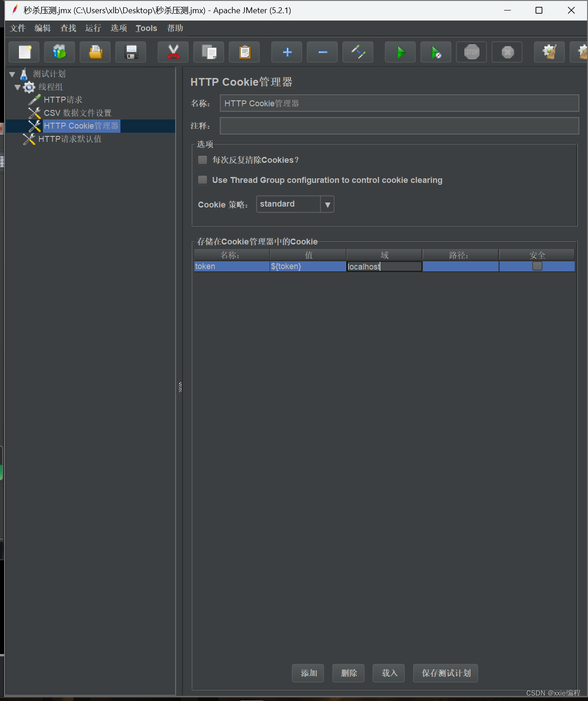This screenshot has width=588, height=701.
Task: Click the Stop test icon
Action: (472, 52)
